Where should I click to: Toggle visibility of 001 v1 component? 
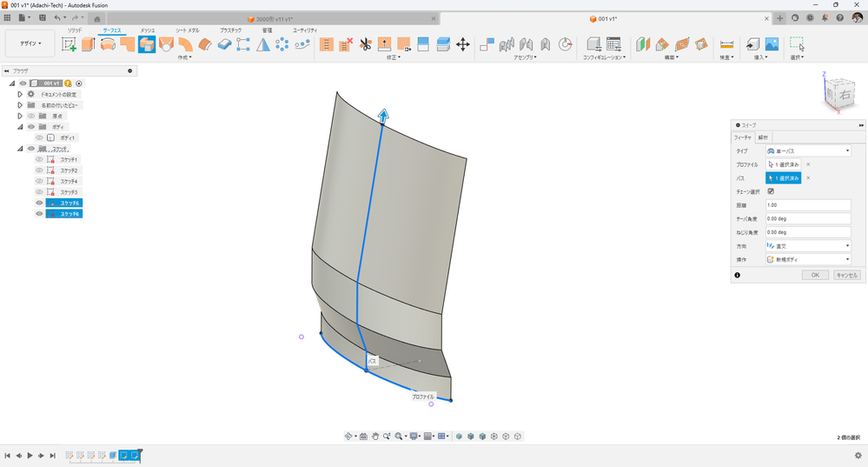(23, 83)
